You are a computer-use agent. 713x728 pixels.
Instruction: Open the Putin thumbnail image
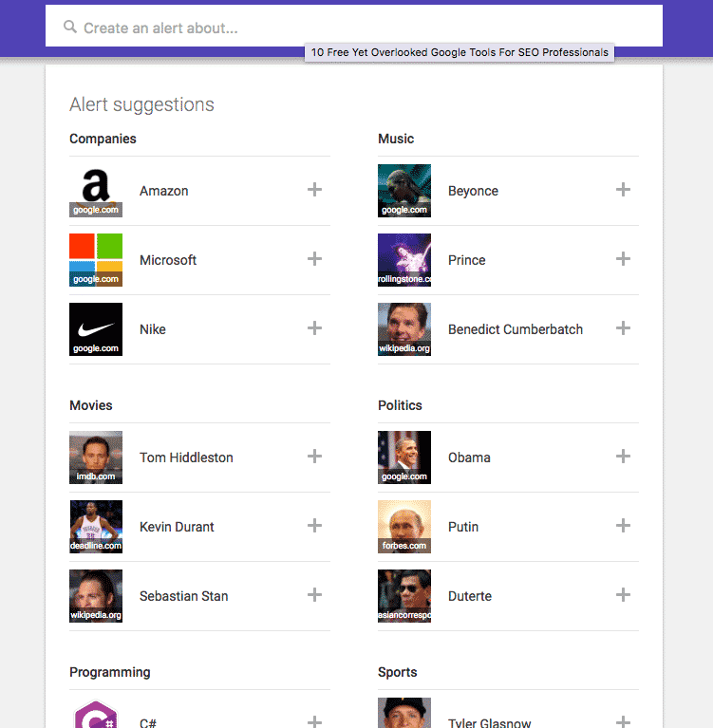click(404, 527)
